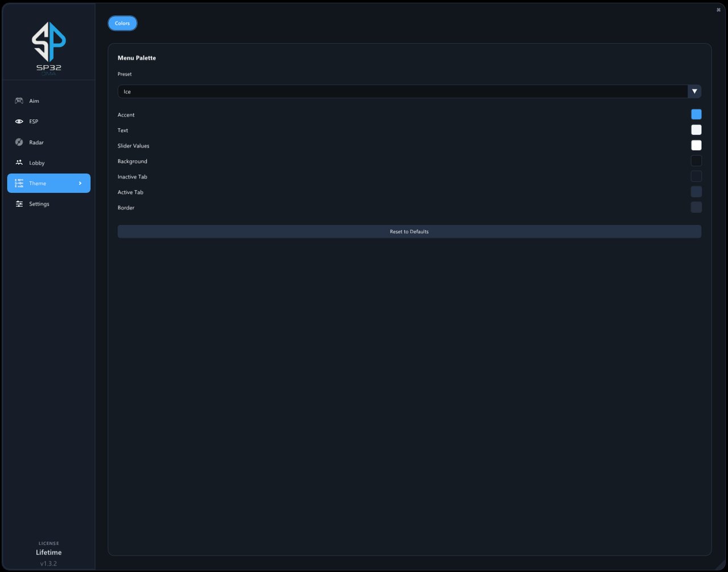Switch to the Colors tab
This screenshot has height=572, width=728.
coord(122,23)
